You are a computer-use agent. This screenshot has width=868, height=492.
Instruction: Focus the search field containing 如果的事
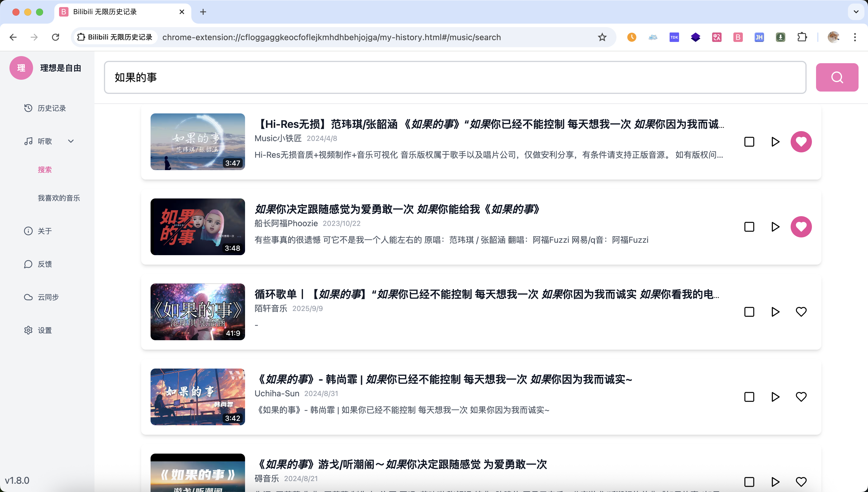pyautogui.click(x=455, y=77)
